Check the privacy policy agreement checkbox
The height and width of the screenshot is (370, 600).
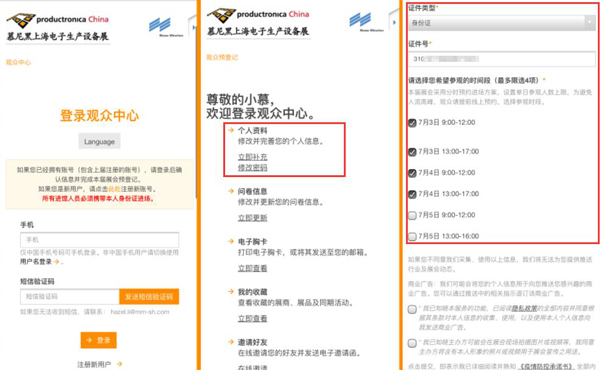412,309
